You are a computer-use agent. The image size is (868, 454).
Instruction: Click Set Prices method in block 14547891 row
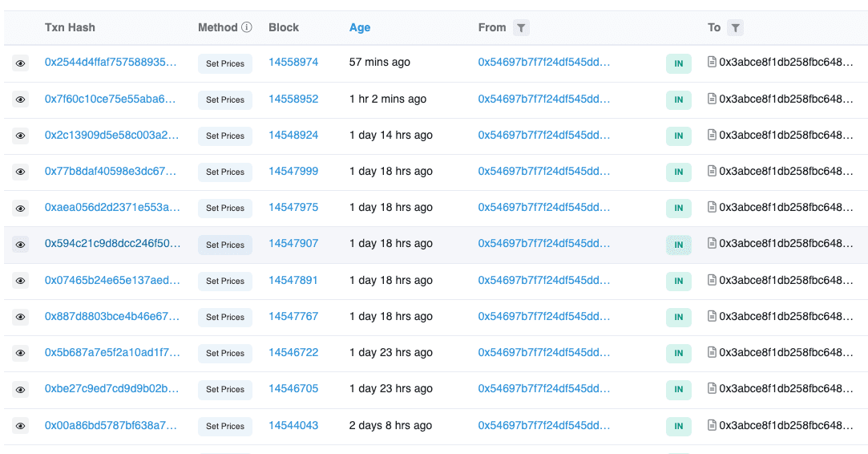(225, 281)
